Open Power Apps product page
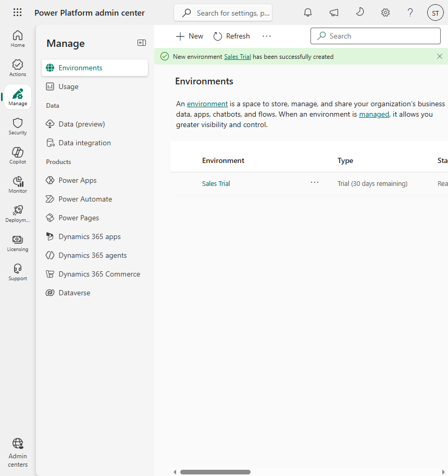 pos(95,180)
